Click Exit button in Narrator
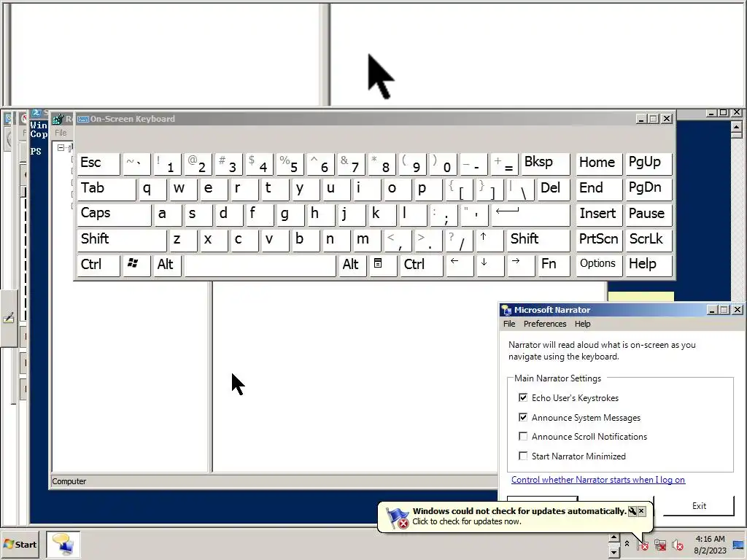The width and height of the screenshot is (747, 560). point(699,506)
